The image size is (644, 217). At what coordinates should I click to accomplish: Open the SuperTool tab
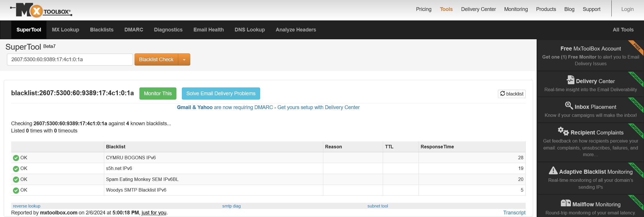[x=29, y=30]
